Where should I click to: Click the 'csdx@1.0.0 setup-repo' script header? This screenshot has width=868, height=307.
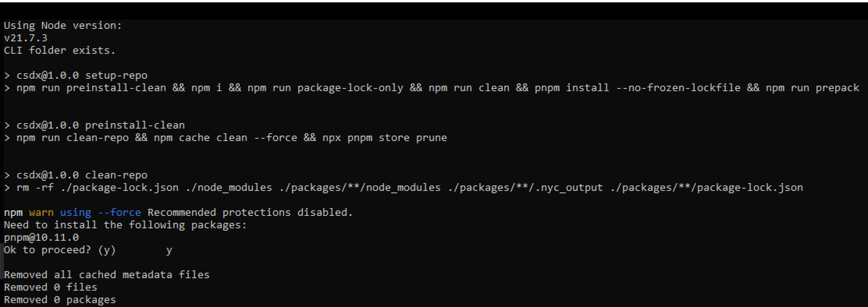pyautogui.click(x=82, y=75)
